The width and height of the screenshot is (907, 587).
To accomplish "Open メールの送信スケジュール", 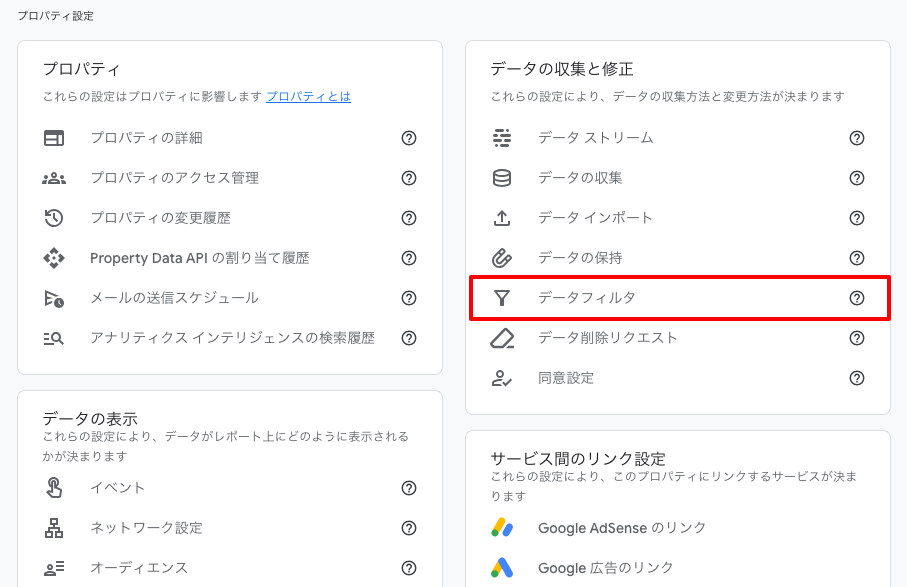I will [174, 298].
